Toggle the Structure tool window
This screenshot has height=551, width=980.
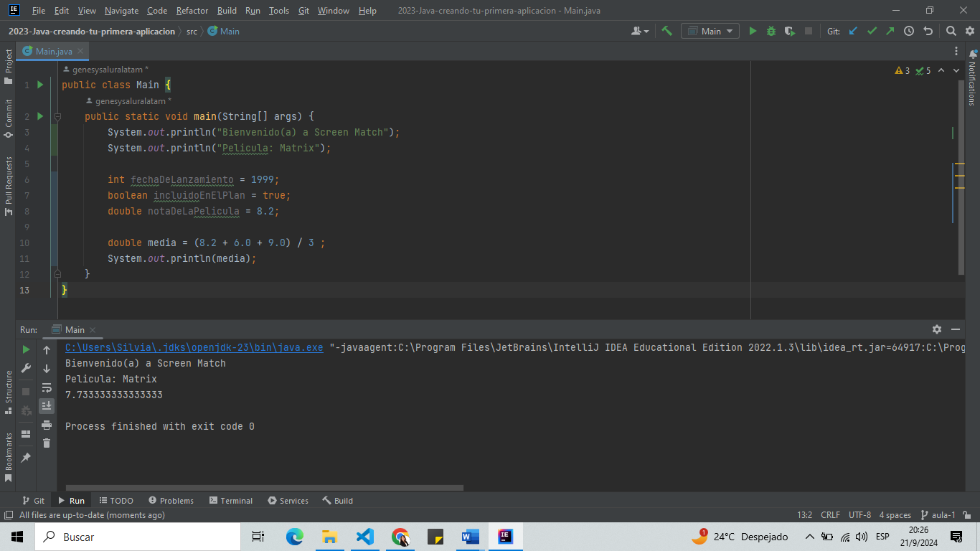click(x=8, y=392)
